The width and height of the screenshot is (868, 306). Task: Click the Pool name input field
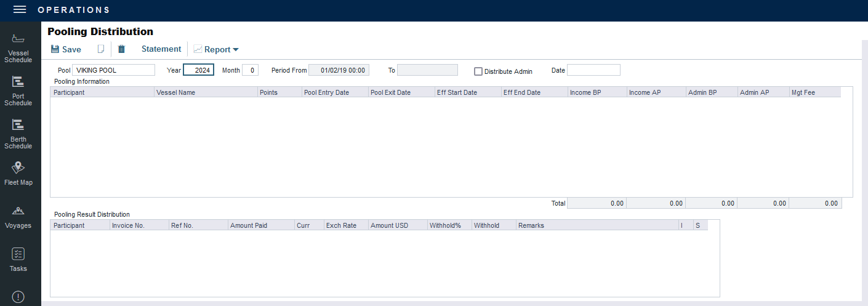pos(113,70)
